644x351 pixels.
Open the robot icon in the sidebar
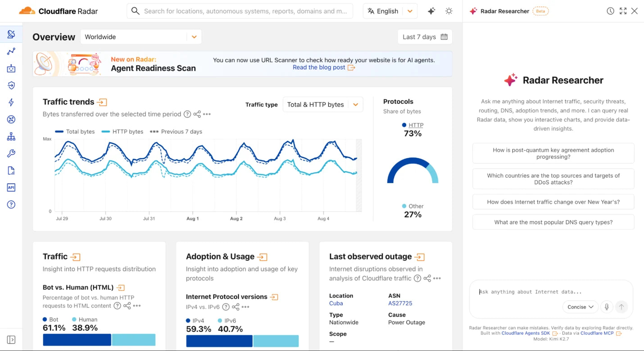click(x=11, y=68)
